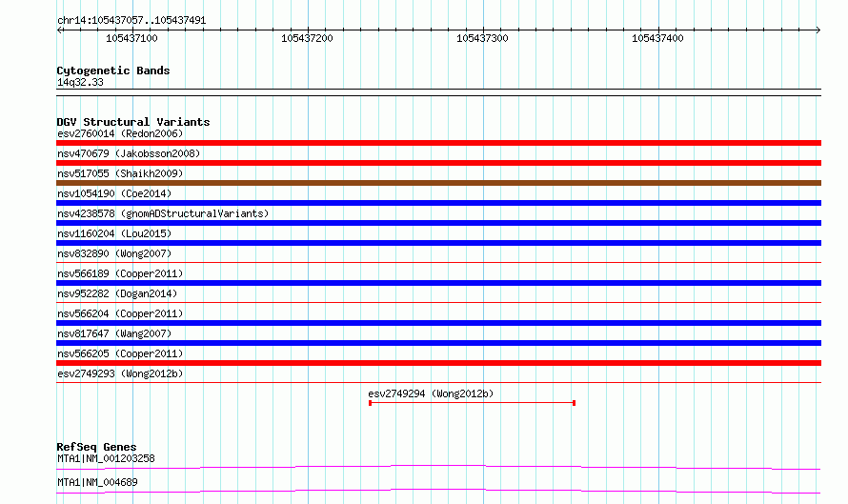Click the thin red line for nsv832890
848x504 pixels.
[438, 263]
